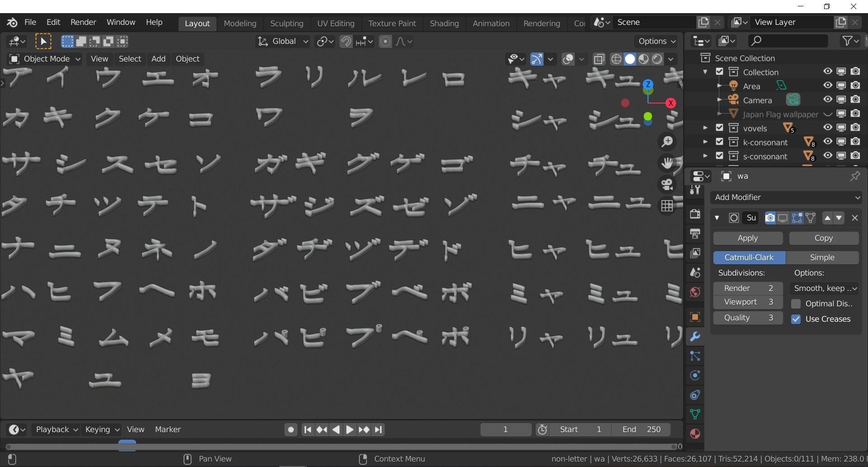Open the Global transform orientation dropdown
Viewport: 868px width, 467px height.
(x=283, y=41)
